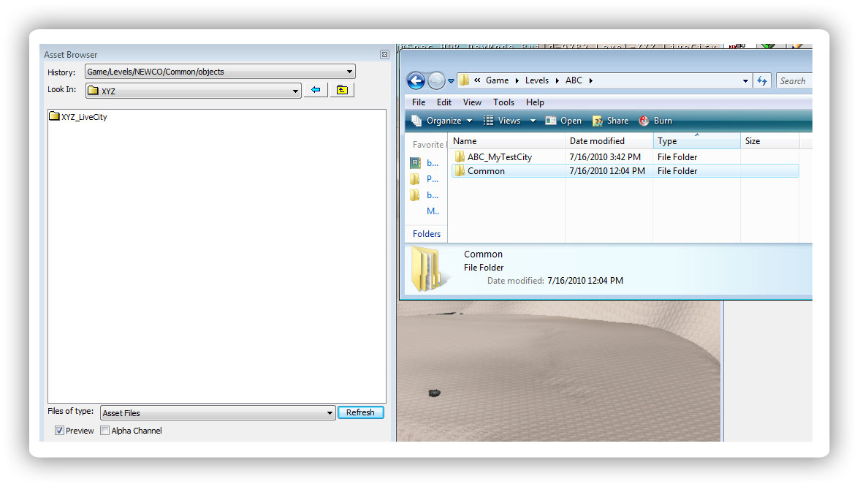The height and width of the screenshot is (487, 868).
Task: Click the Explorer forward navigation button
Action: [436, 81]
